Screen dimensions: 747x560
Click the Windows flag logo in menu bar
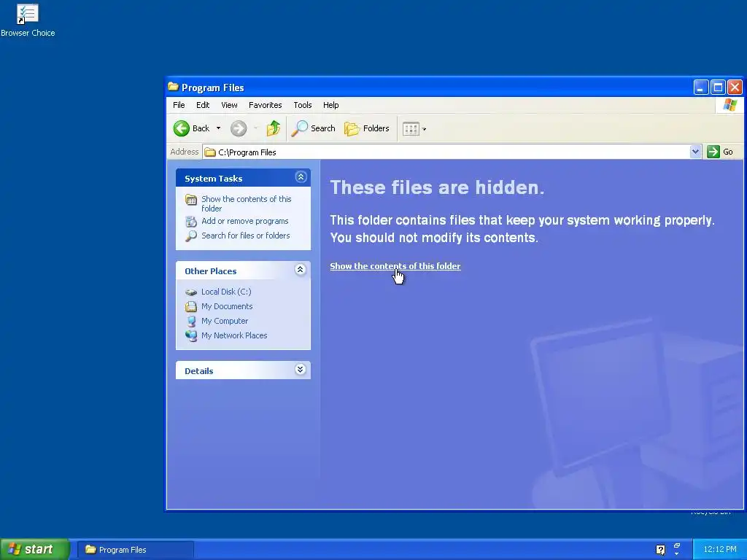[729, 105]
